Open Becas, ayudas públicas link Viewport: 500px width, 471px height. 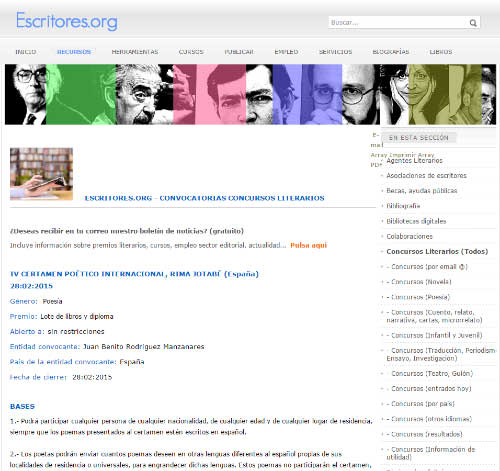tap(422, 191)
